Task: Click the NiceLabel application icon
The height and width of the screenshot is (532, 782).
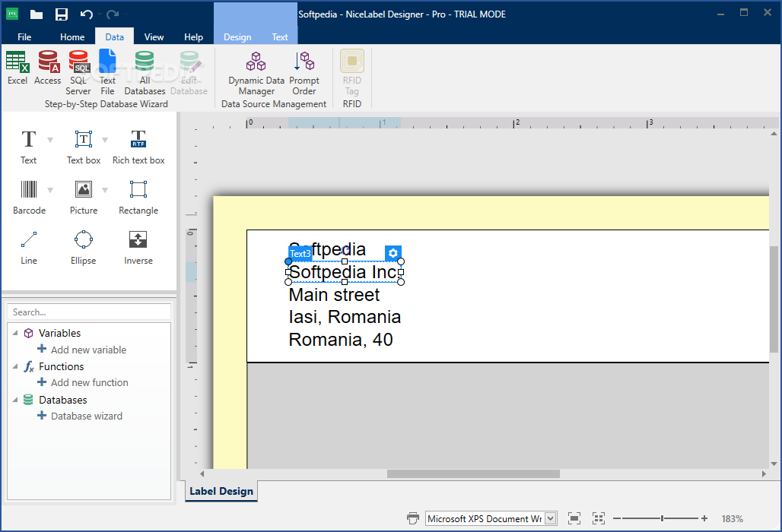Action: pyautogui.click(x=12, y=14)
